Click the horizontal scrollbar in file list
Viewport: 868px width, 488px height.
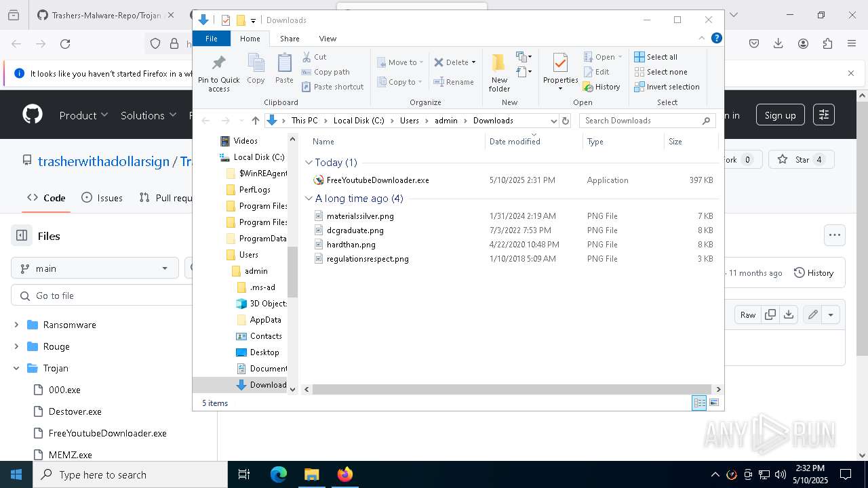coord(512,389)
